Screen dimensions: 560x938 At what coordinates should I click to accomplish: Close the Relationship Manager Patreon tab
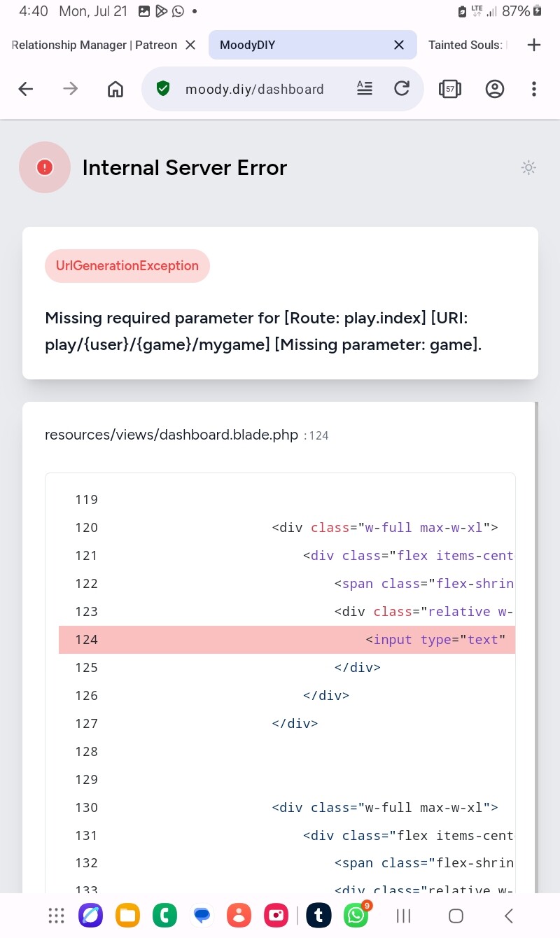click(190, 45)
